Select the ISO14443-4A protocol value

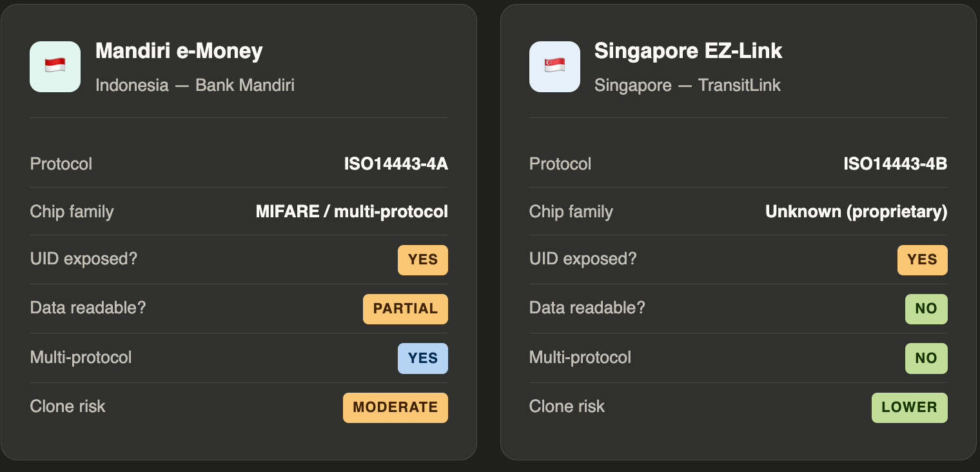[x=396, y=164]
